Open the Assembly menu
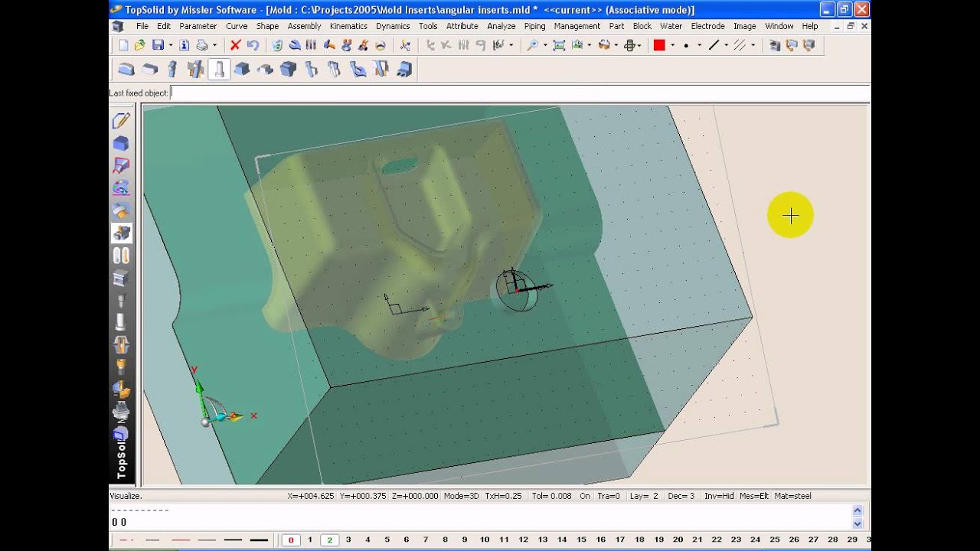The width and height of the screenshot is (980, 551). [304, 26]
